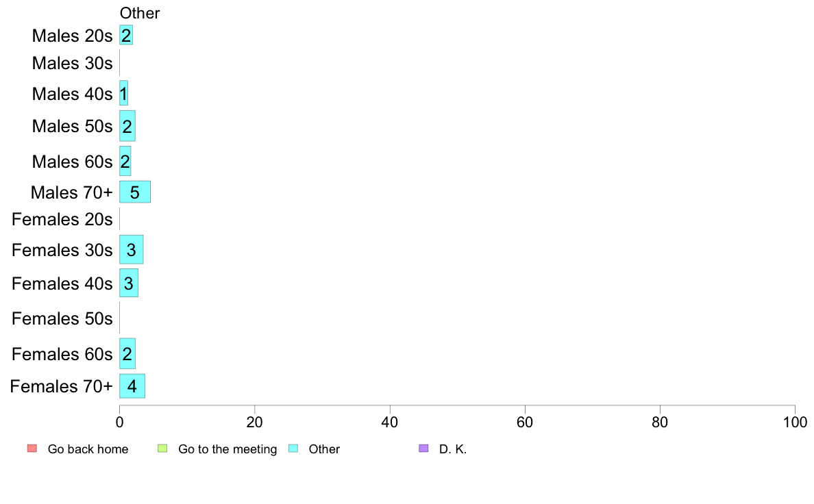Click the Males 40s bar labeled 1
The image size is (814, 504).
pos(123,93)
